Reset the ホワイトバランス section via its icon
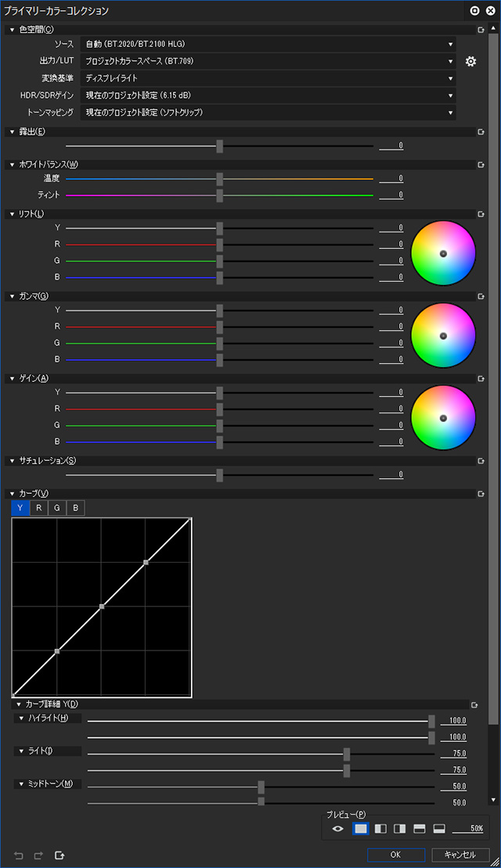Viewport: 501px width, 868px height. [x=481, y=165]
